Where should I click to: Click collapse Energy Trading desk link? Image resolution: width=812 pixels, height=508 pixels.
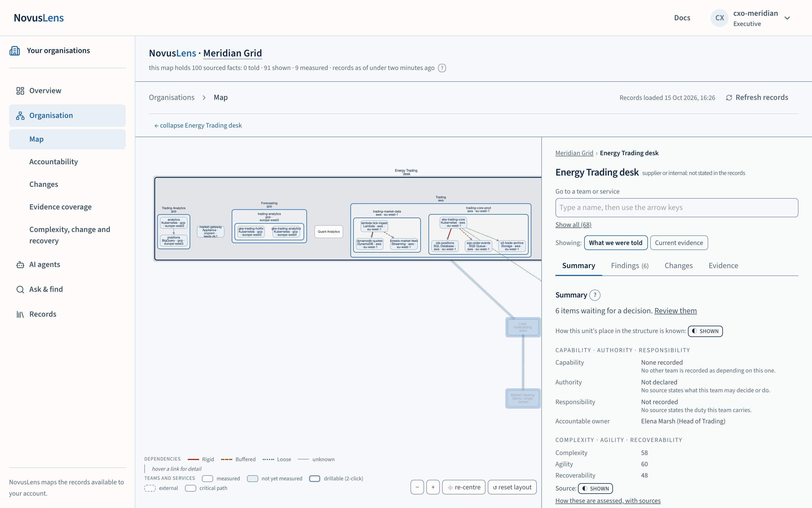coord(198,125)
